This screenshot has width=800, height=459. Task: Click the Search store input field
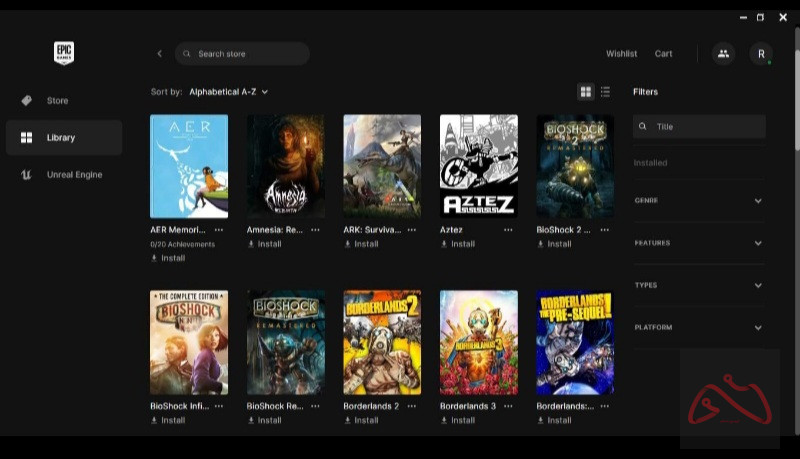click(250, 54)
